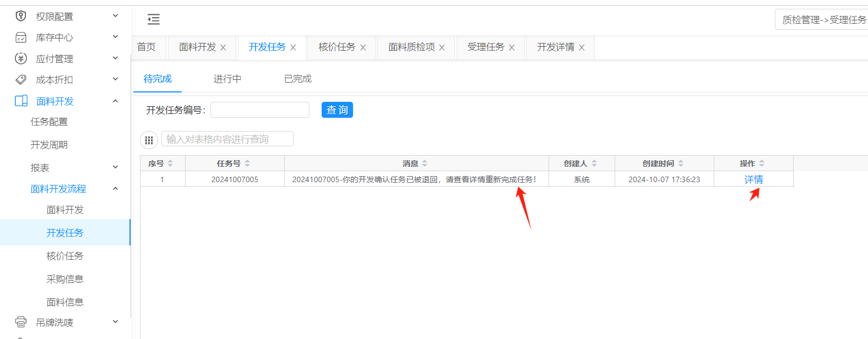This screenshot has height=339, width=868.
Task: Expand the 库存中心 menu chevron
Action: (116, 37)
